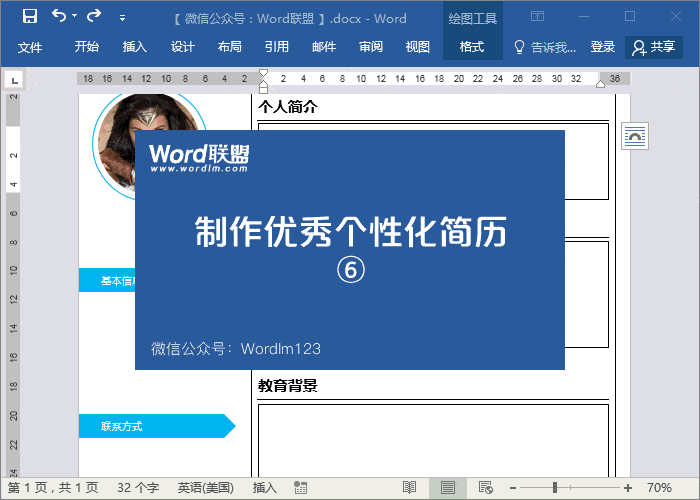Open the 审阅 ribbon tab

(371, 46)
